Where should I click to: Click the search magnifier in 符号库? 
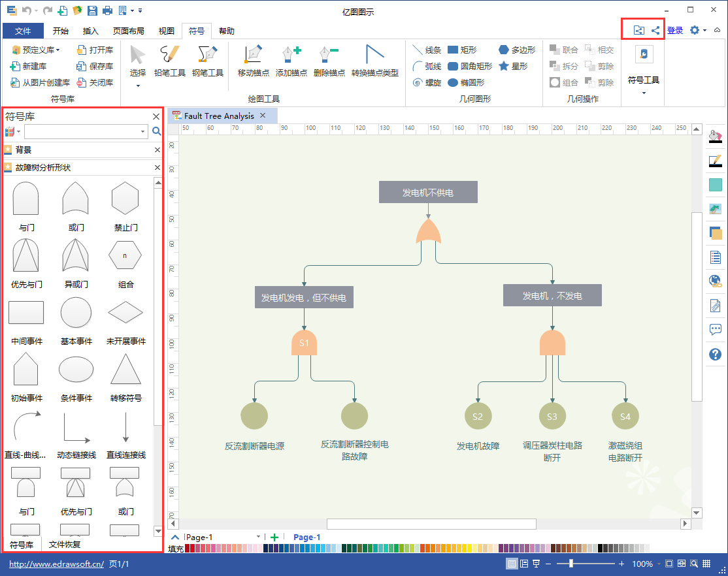tap(157, 131)
